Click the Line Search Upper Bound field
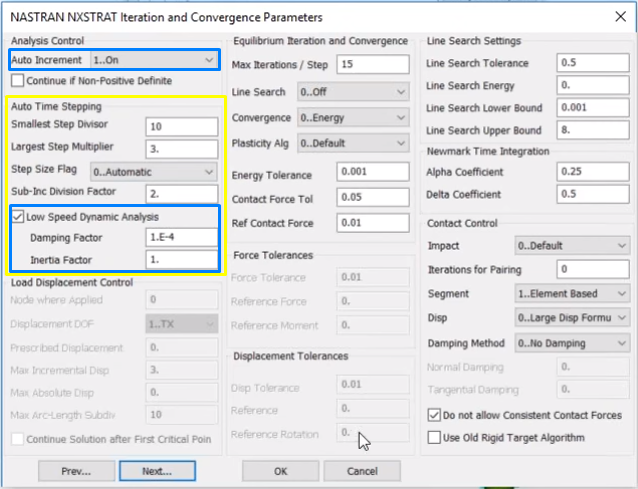This screenshot has width=638, height=489. (593, 130)
